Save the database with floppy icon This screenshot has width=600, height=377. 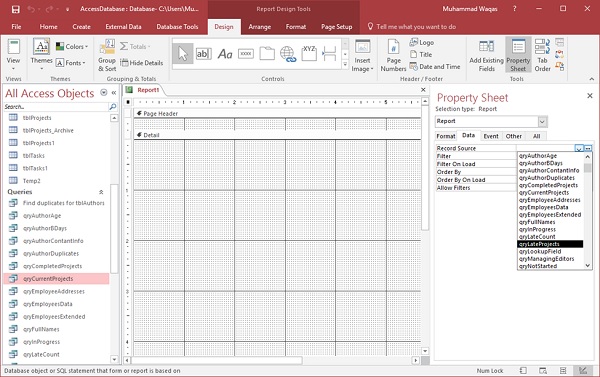(16, 9)
